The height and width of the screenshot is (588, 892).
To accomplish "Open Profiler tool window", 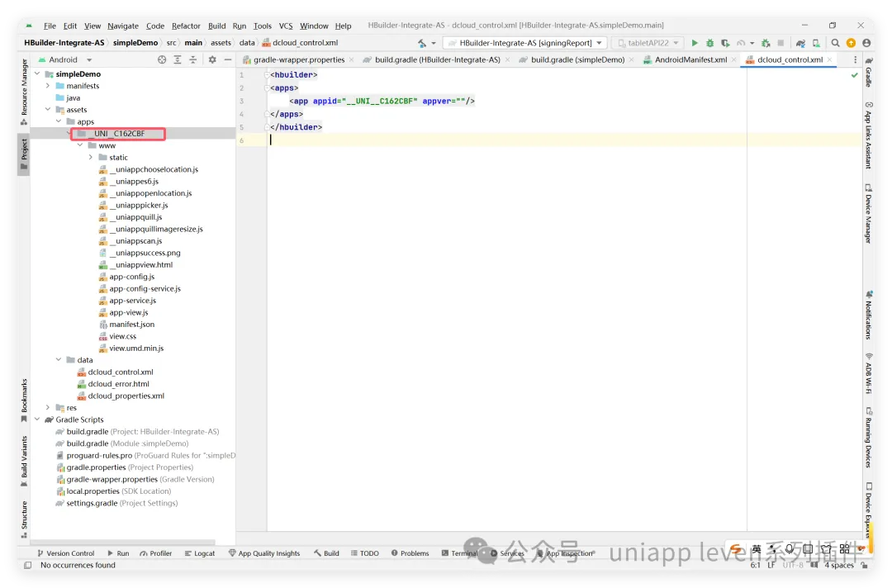I will pyautogui.click(x=155, y=553).
